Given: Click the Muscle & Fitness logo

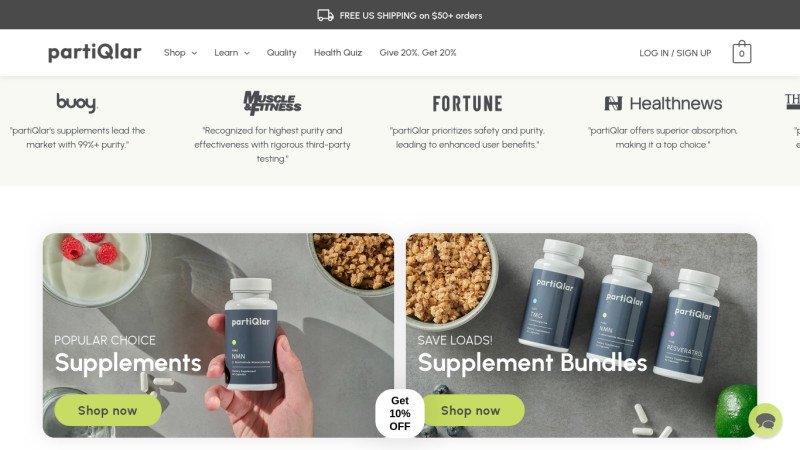Looking at the screenshot, I should coord(272,103).
